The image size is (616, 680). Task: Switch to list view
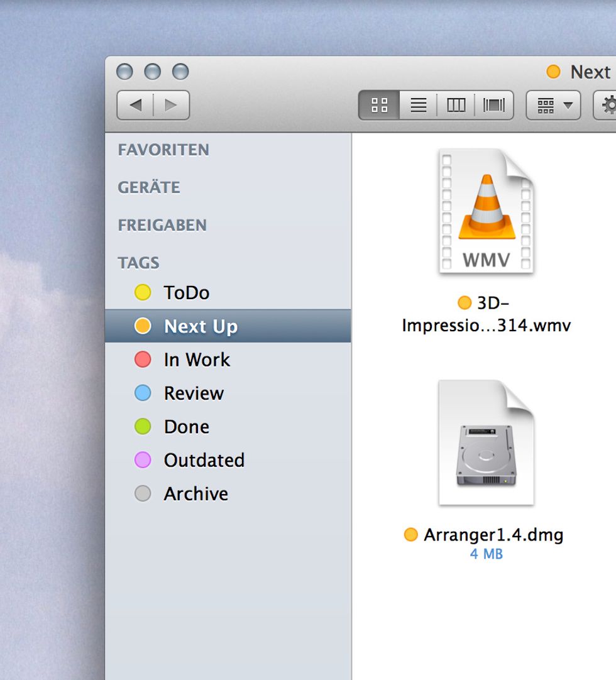pyautogui.click(x=418, y=105)
